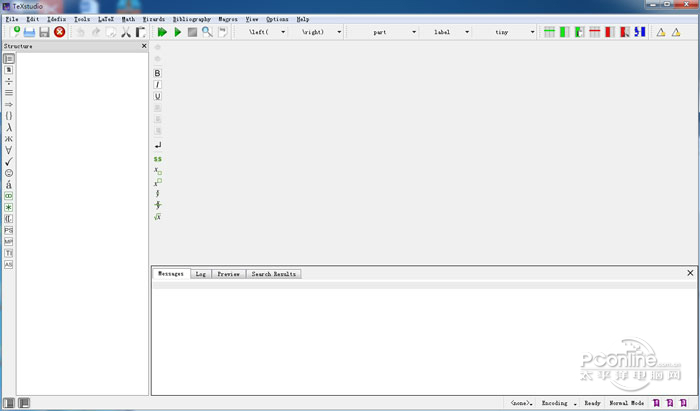Open the Macros menu
Image resolution: width=700 pixels, height=411 pixels.
[x=228, y=19]
